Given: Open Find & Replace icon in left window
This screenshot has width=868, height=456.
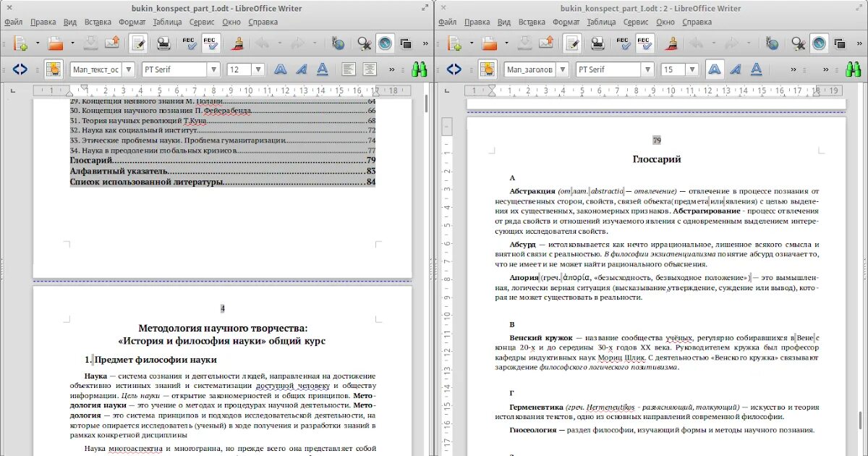Looking at the screenshot, I should (x=365, y=43).
